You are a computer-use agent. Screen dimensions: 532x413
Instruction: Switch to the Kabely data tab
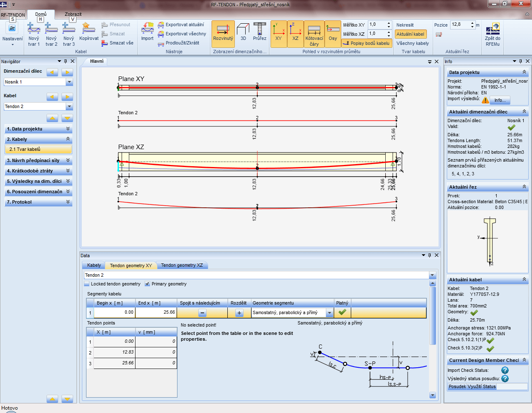coord(94,265)
